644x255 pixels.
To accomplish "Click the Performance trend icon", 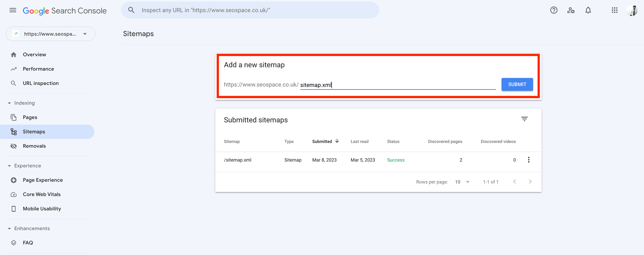I will [x=14, y=69].
